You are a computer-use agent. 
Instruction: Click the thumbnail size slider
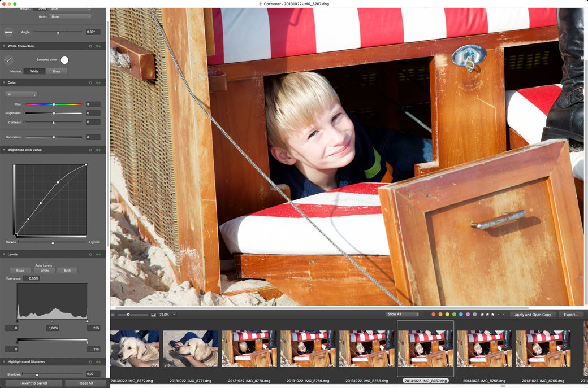coord(133,315)
